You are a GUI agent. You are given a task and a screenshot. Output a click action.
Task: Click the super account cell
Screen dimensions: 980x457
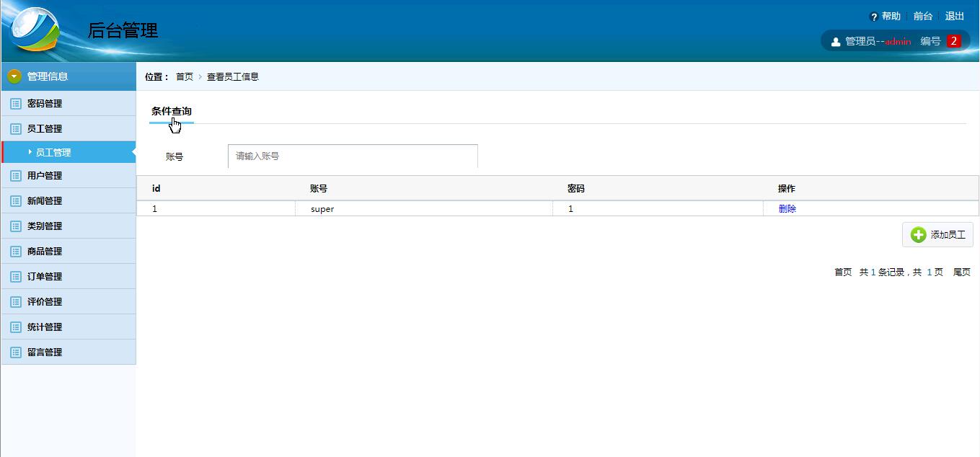click(x=424, y=209)
